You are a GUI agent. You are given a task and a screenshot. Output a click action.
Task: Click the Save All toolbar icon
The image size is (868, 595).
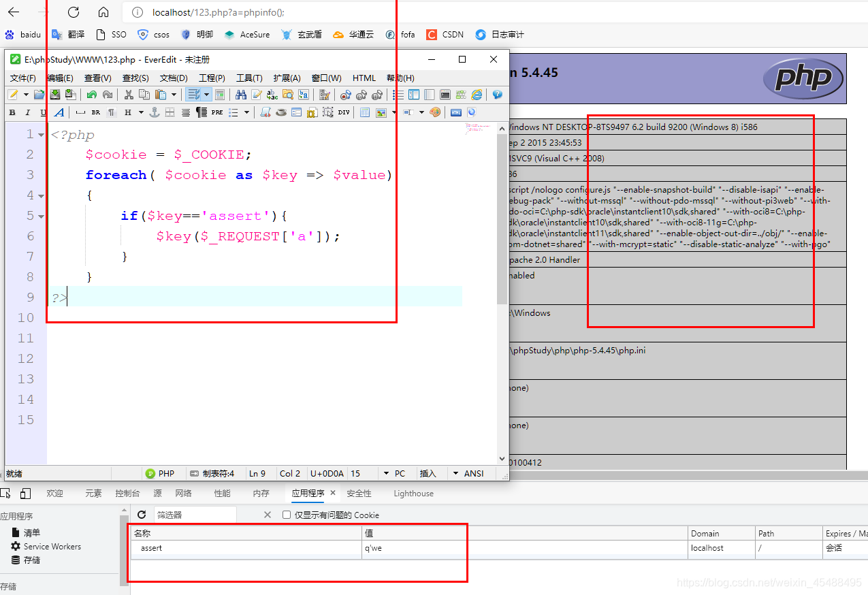tap(70, 95)
